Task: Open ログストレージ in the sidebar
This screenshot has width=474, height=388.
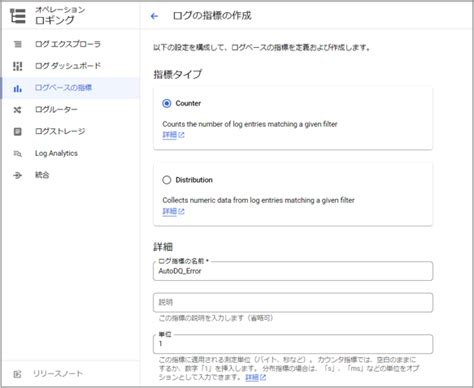Action: tap(71, 131)
